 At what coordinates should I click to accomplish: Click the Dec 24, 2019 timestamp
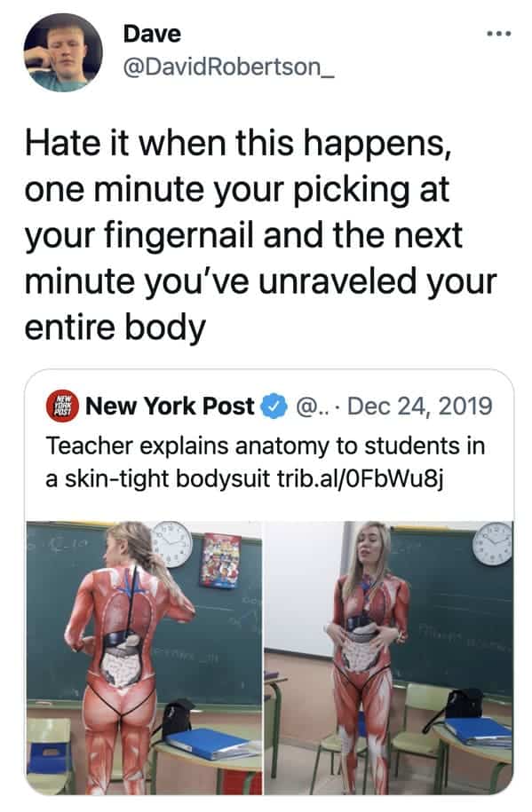coord(420,406)
